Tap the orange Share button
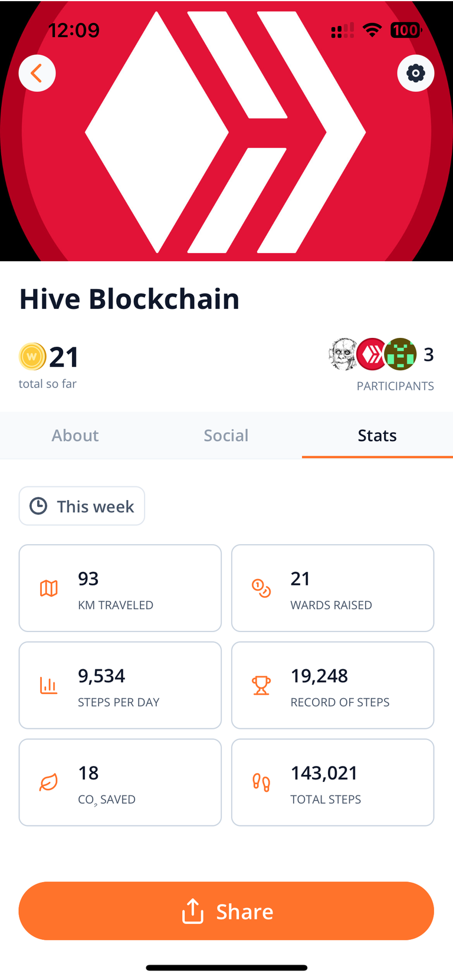This screenshot has height=980, width=453. point(226,911)
